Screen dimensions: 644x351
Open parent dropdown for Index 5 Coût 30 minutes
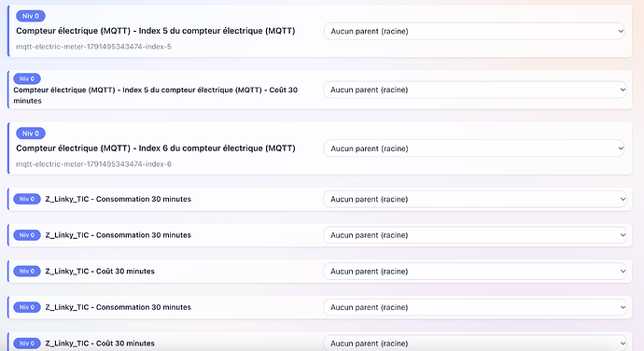point(475,90)
